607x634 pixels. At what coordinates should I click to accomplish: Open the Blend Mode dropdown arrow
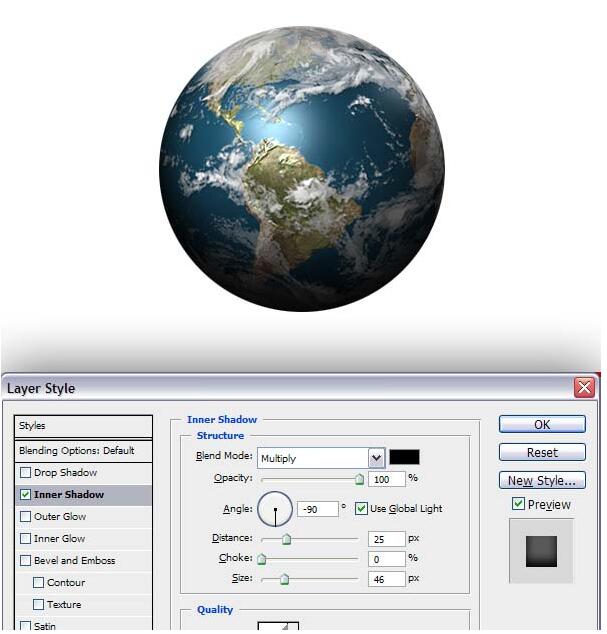coord(376,458)
